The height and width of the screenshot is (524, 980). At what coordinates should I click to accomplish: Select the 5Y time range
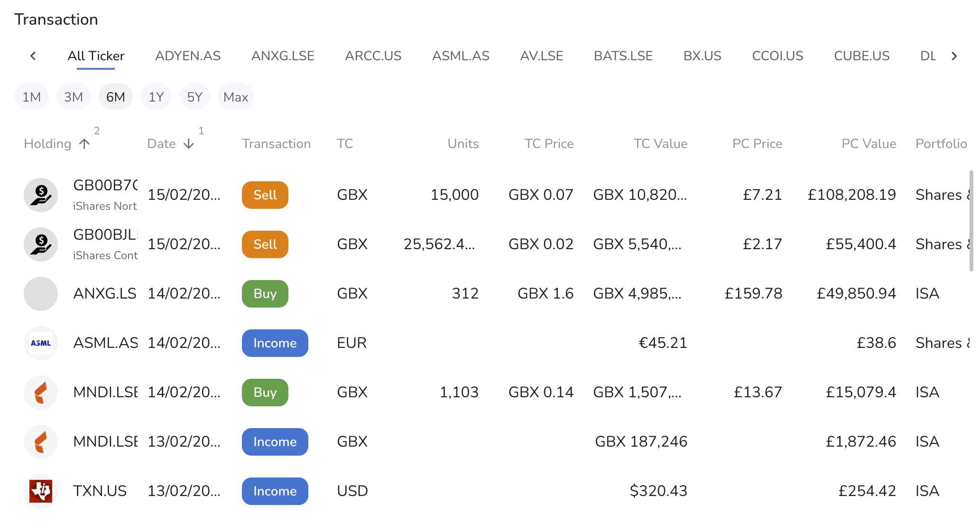(194, 97)
